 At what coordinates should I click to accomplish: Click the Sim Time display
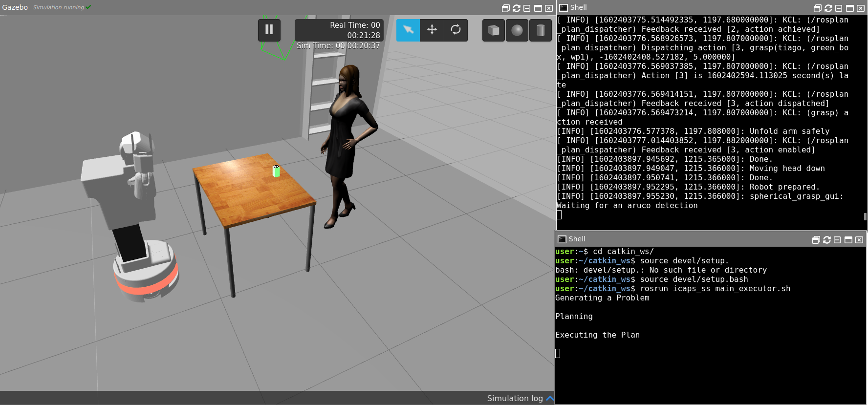(x=338, y=45)
